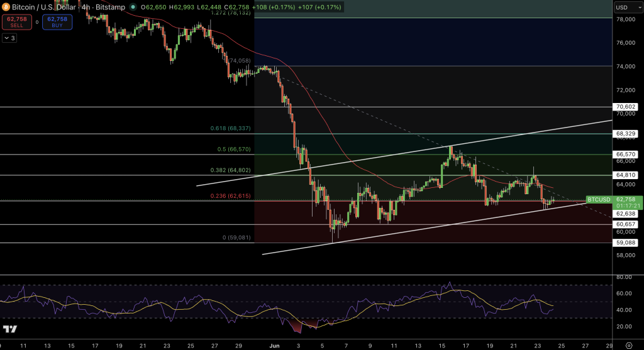Select the 64,810 price label on axis
The height and width of the screenshot is (350, 644).
coord(626,175)
